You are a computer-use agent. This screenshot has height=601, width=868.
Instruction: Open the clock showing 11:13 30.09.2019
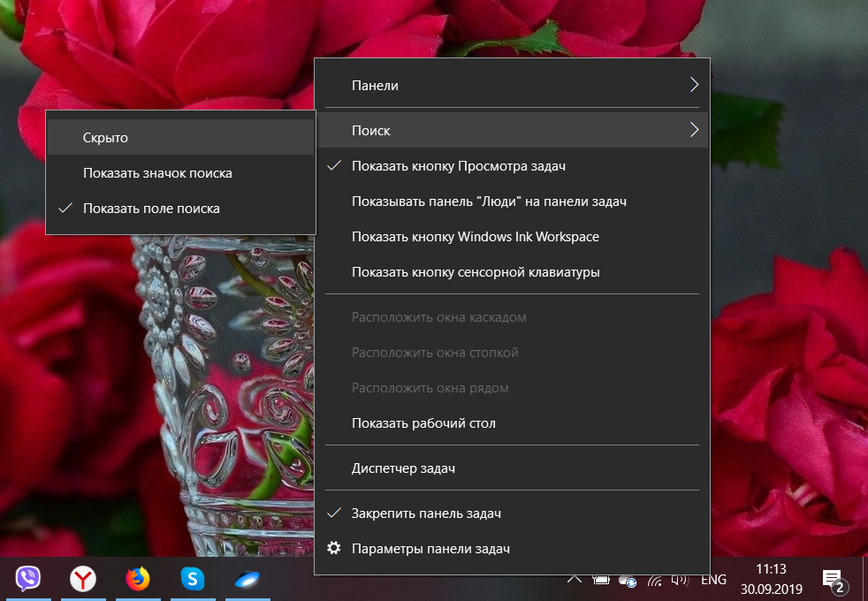(x=771, y=579)
